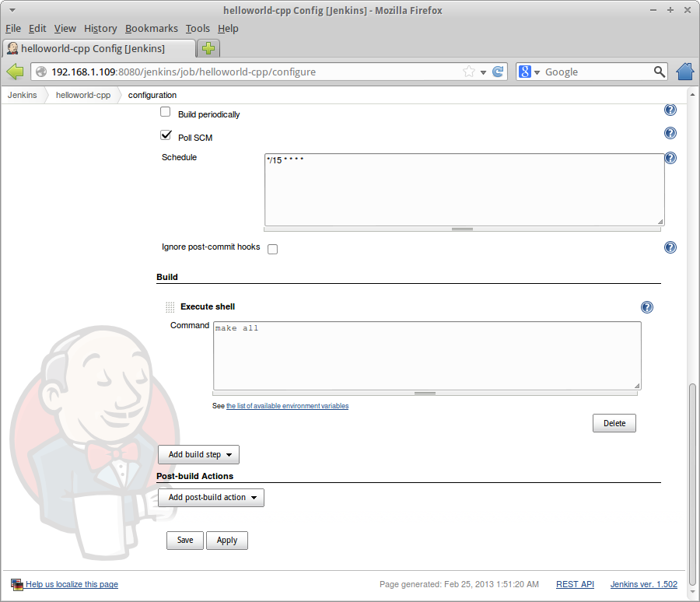Open the View menu
The height and width of the screenshot is (602, 700).
click(65, 29)
